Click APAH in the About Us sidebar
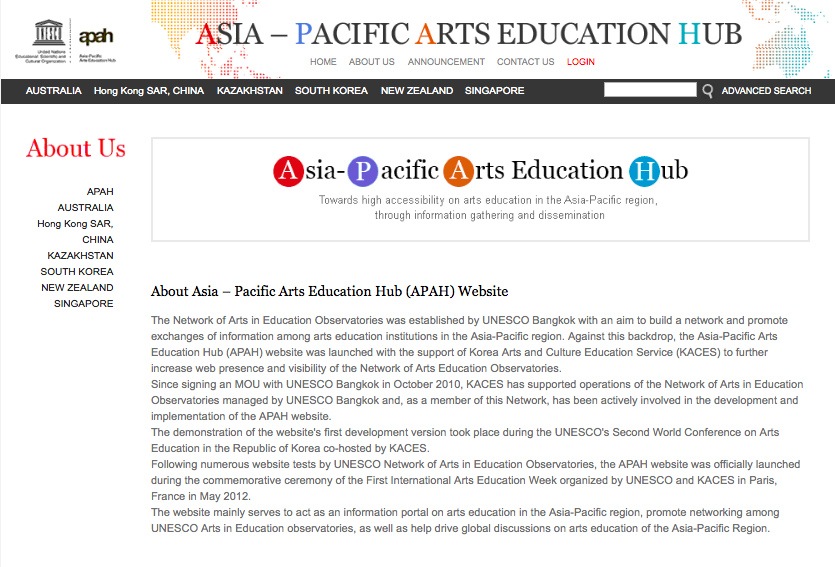Viewport: 835px width, 567px height. coord(100,192)
